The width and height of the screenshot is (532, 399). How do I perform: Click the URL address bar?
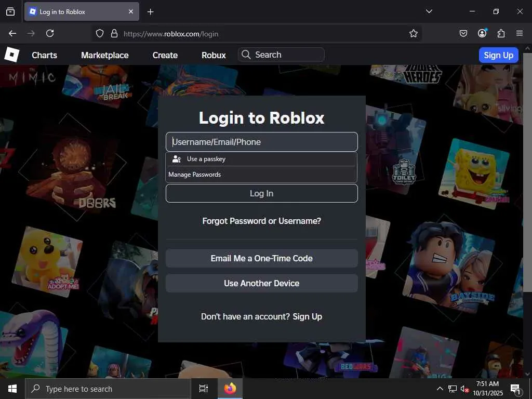[258, 34]
